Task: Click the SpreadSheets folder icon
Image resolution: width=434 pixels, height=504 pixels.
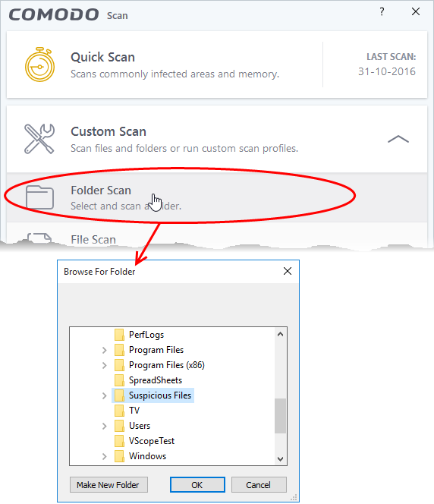Action: tap(119, 380)
